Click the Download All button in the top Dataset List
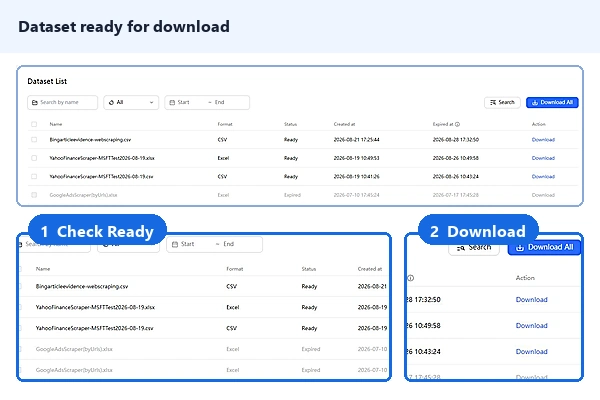 pyautogui.click(x=552, y=103)
